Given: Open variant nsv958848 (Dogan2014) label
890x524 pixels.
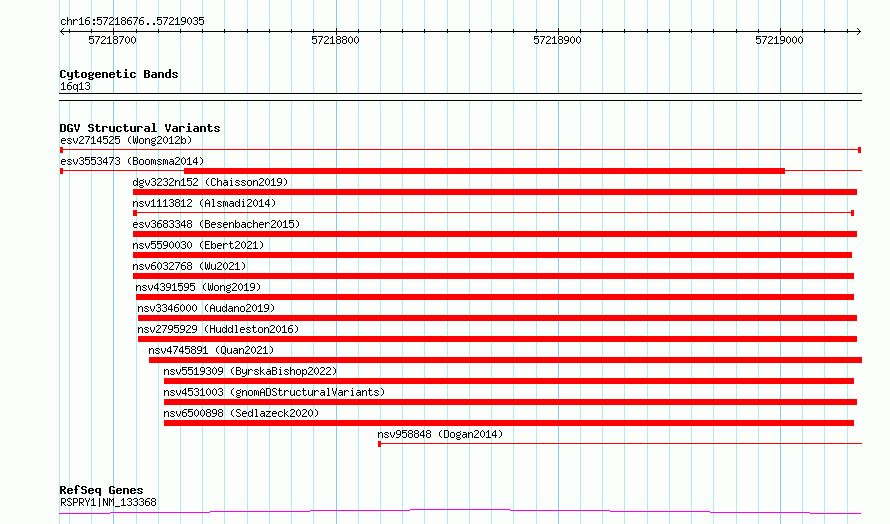Looking at the screenshot, I should pyautogui.click(x=440, y=434).
